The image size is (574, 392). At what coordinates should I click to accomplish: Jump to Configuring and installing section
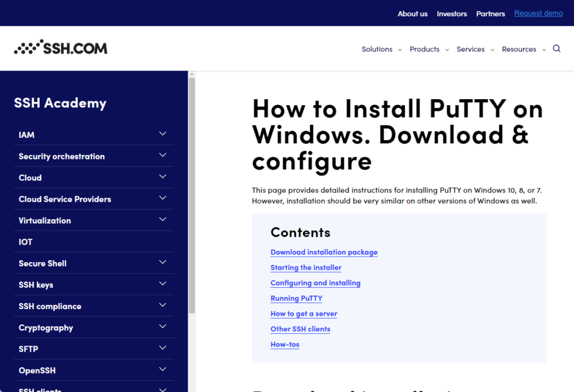coord(315,283)
